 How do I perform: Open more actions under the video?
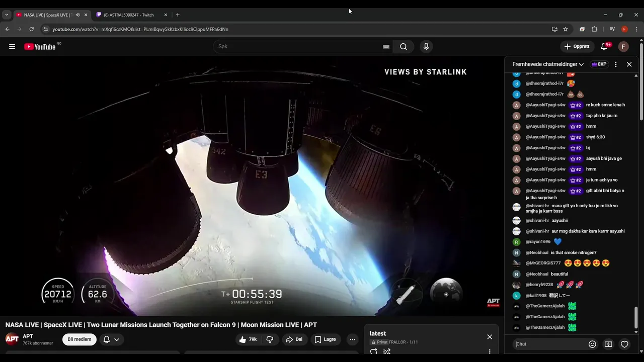(x=353, y=339)
